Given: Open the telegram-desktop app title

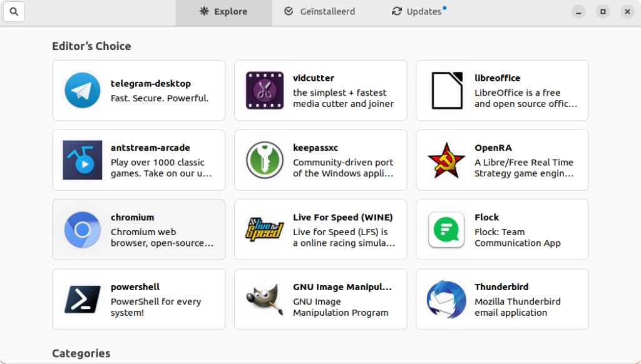Looking at the screenshot, I should tap(151, 83).
